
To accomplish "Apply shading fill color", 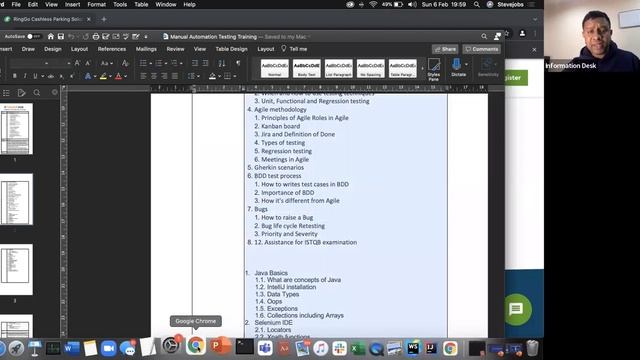I will 212,76.
